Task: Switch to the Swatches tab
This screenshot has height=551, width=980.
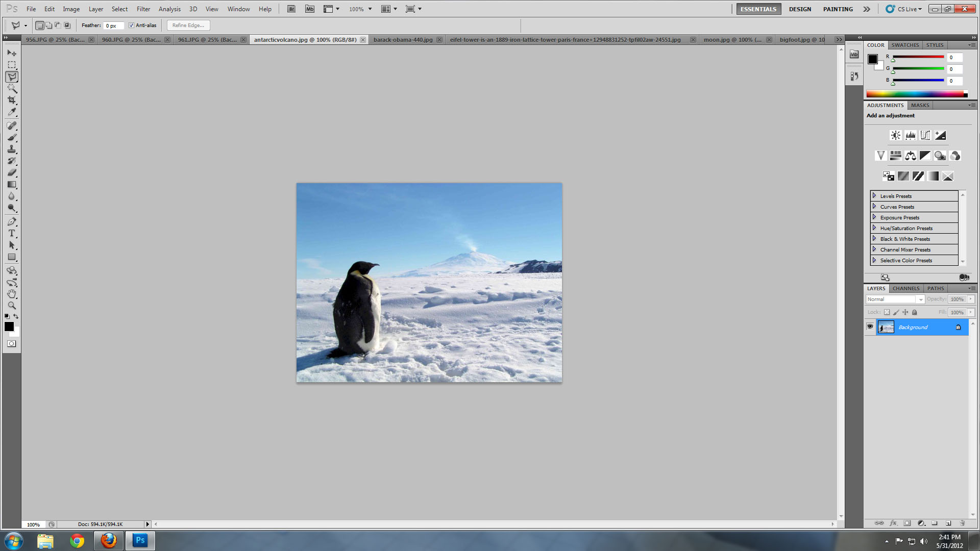Action: point(905,45)
